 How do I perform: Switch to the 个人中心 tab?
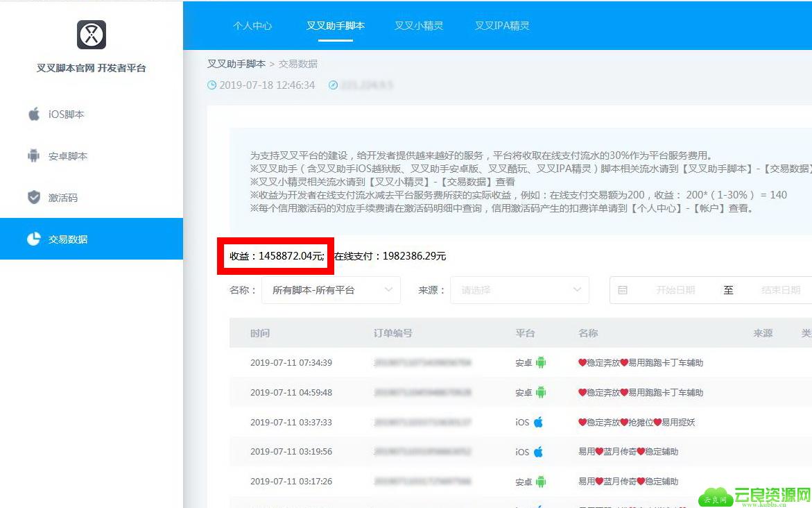point(252,26)
